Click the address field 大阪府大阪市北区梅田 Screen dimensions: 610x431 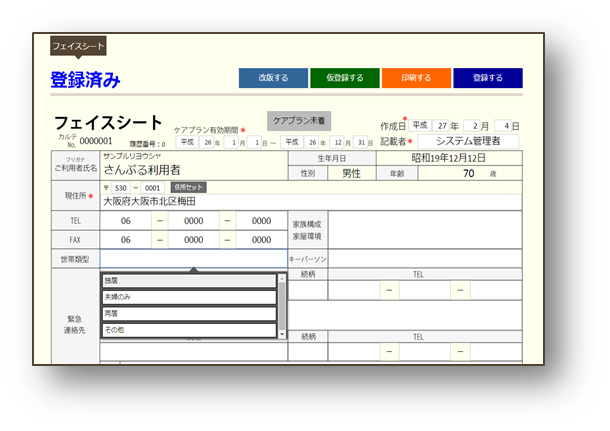point(311,202)
